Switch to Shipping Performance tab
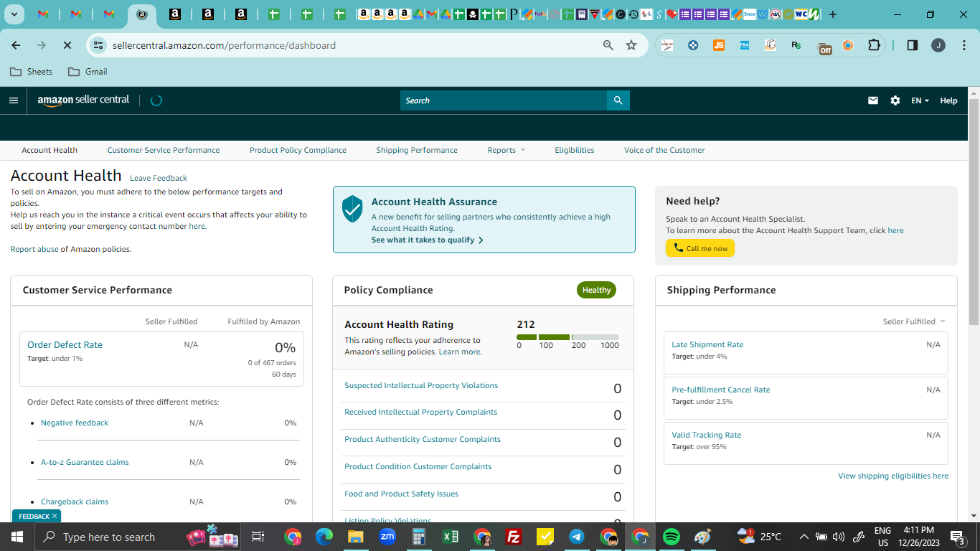This screenshot has height=551, width=980. [417, 150]
